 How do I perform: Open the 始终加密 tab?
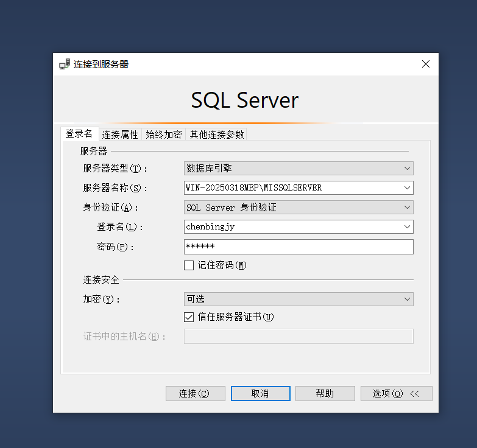(x=164, y=135)
